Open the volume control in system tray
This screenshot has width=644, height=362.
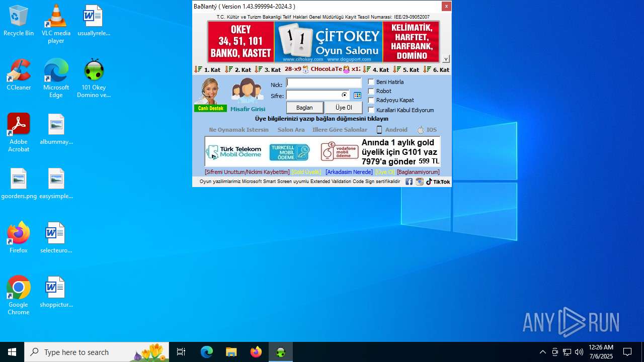click(x=579, y=352)
